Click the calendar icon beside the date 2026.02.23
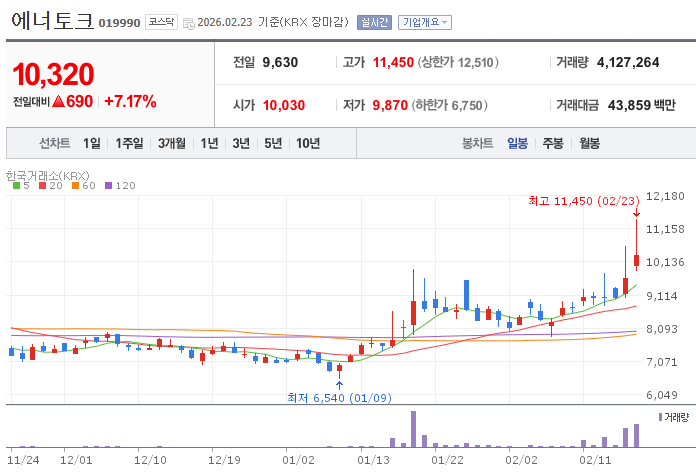The width and height of the screenshot is (696, 475). (189, 24)
